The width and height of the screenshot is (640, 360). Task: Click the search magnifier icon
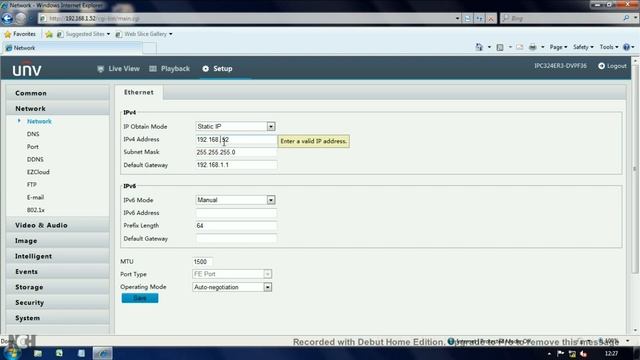626,18
